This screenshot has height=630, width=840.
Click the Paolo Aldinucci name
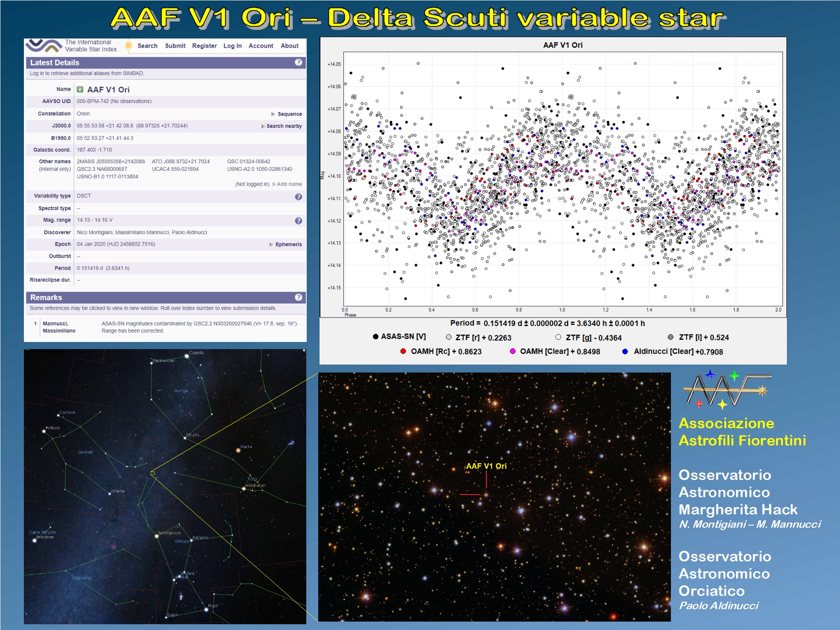(x=719, y=606)
